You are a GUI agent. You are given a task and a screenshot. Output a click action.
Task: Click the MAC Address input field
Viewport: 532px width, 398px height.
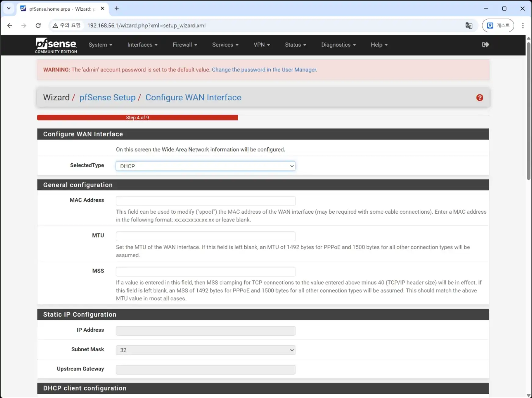205,201
